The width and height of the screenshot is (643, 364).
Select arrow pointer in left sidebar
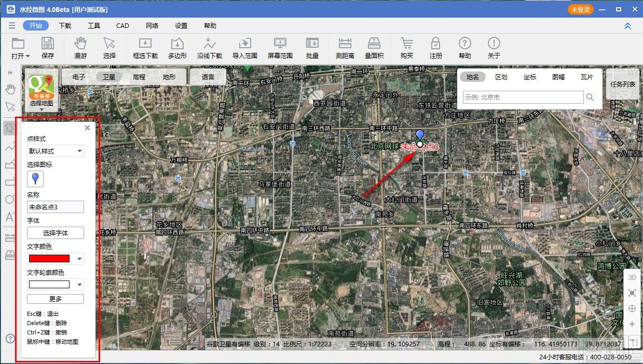tap(10, 107)
